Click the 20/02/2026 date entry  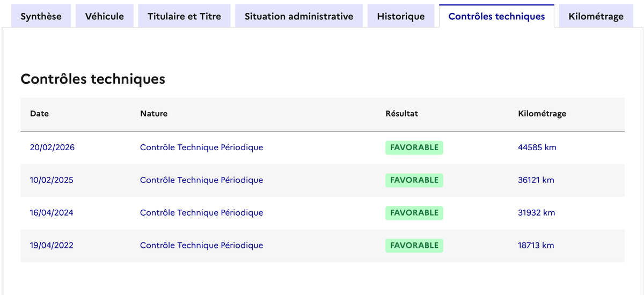click(52, 147)
